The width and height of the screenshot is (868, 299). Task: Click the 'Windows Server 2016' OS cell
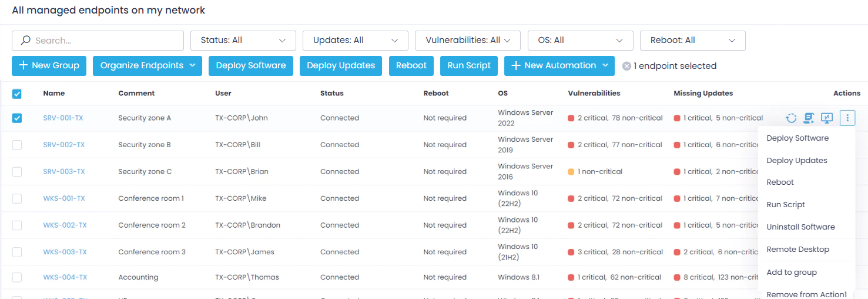point(525,172)
